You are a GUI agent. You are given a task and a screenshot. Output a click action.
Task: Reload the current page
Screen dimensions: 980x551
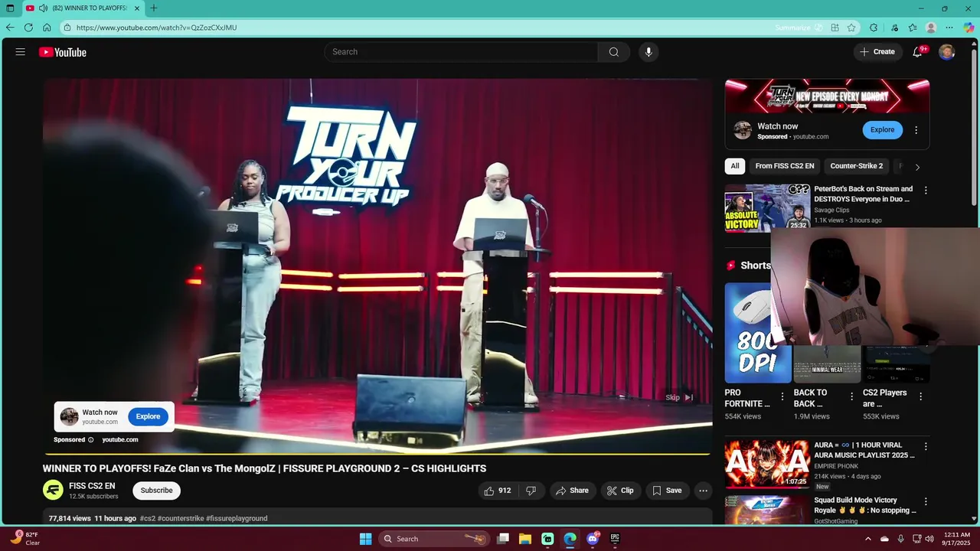[28, 28]
